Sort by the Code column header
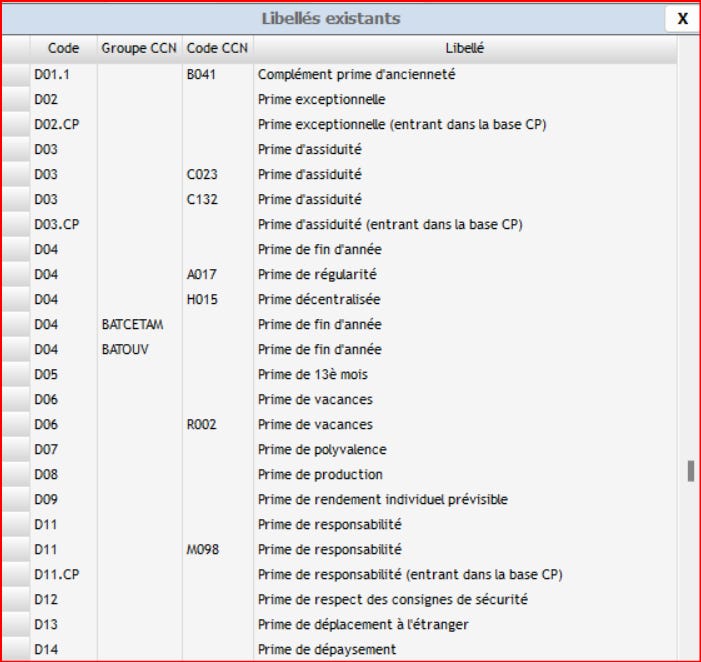The height and width of the screenshot is (662, 701). tap(63, 48)
